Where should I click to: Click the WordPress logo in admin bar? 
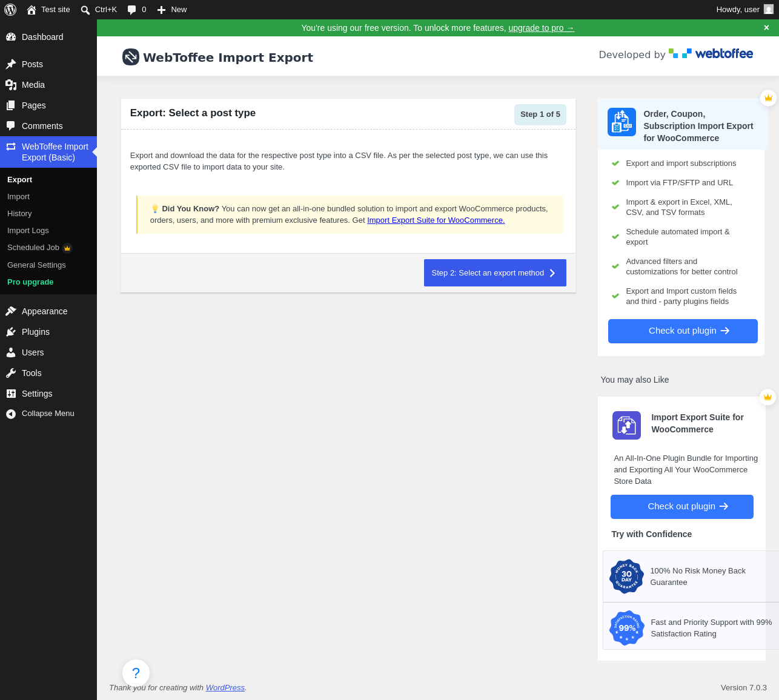point(10,10)
